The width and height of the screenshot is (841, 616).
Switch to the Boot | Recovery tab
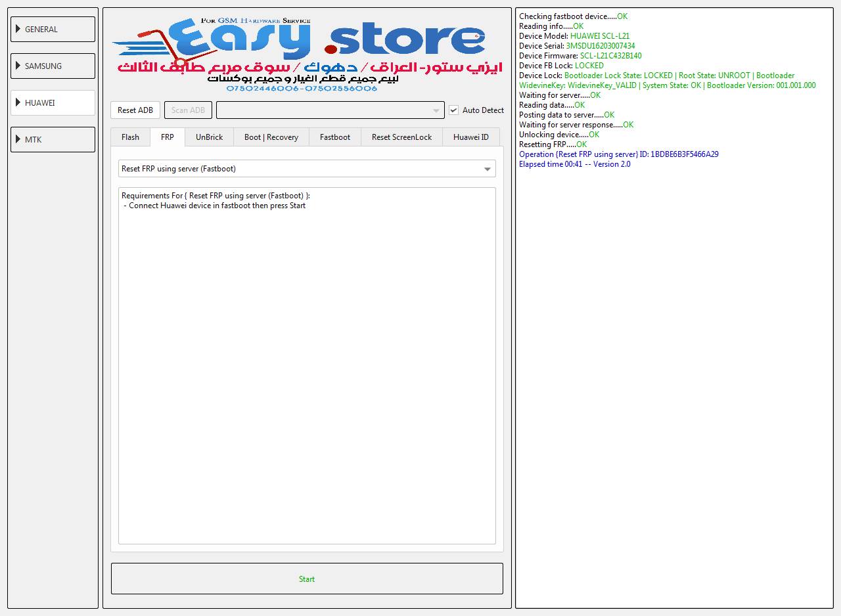pos(271,137)
